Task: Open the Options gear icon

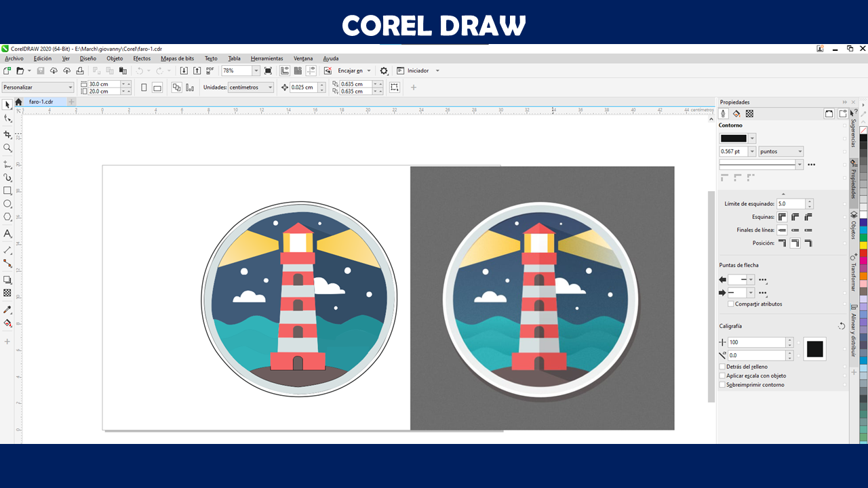Action: [x=384, y=70]
